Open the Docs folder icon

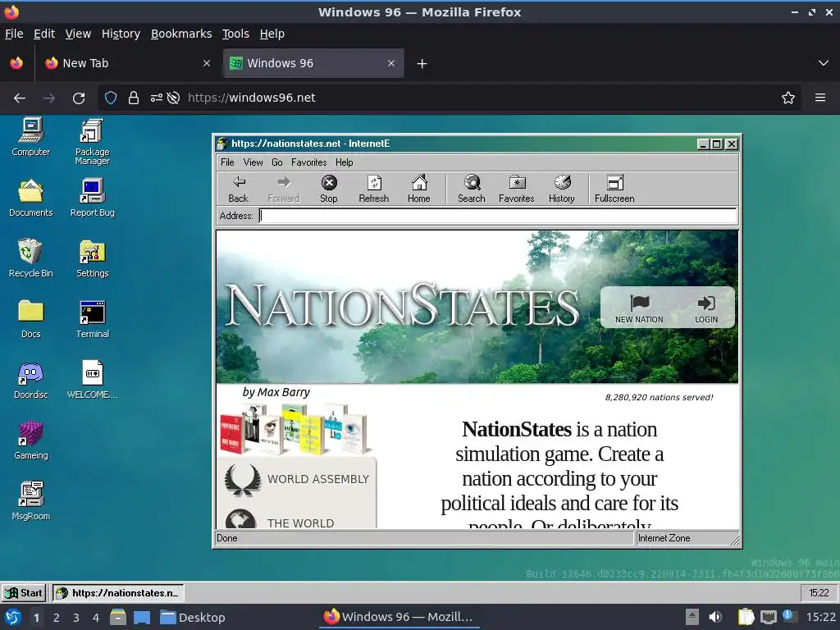[x=31, y=319]
